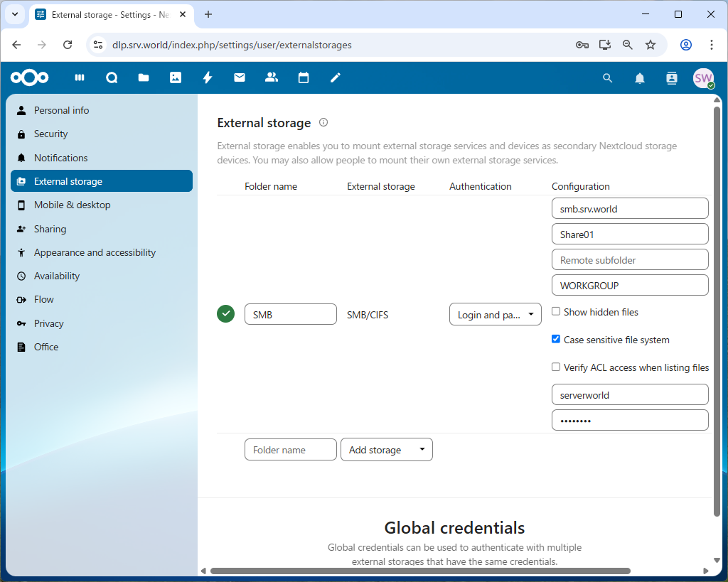The height and width of the screenshot is (582, 728).
Task: Enable Show hidden files checkbox
Action: (x=556, y=312)
